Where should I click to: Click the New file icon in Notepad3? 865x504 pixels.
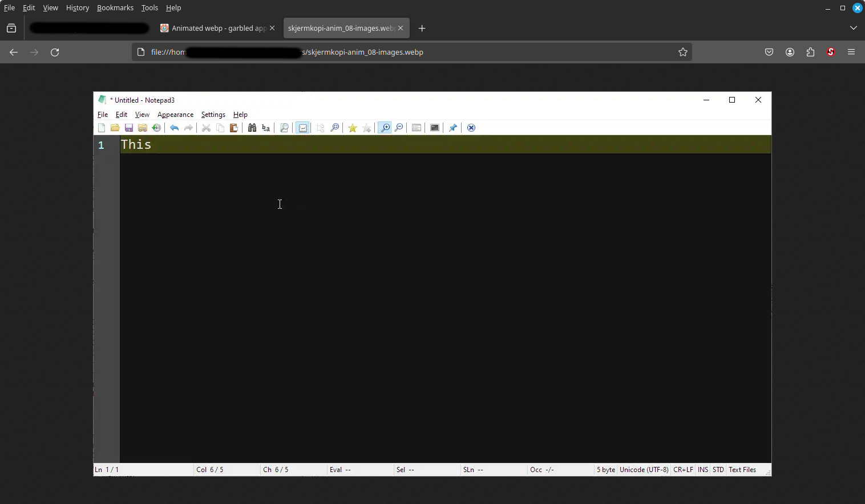tap(102, 128)
